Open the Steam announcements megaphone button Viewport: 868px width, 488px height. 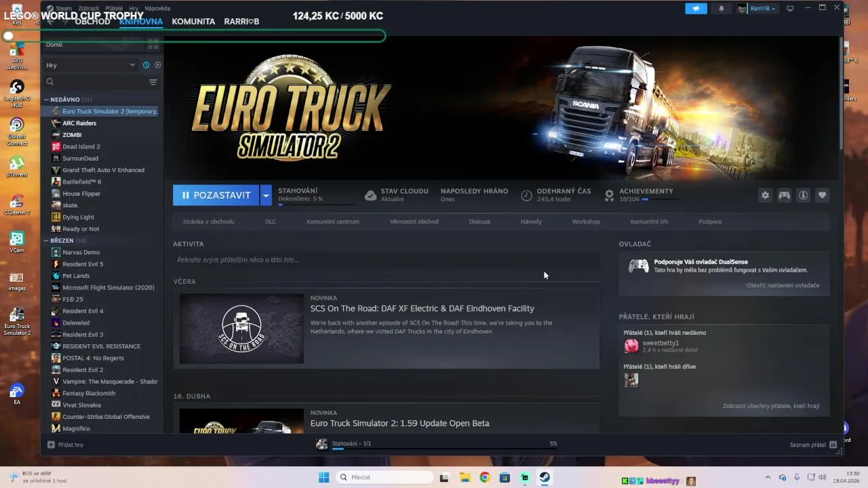[695, 8]
